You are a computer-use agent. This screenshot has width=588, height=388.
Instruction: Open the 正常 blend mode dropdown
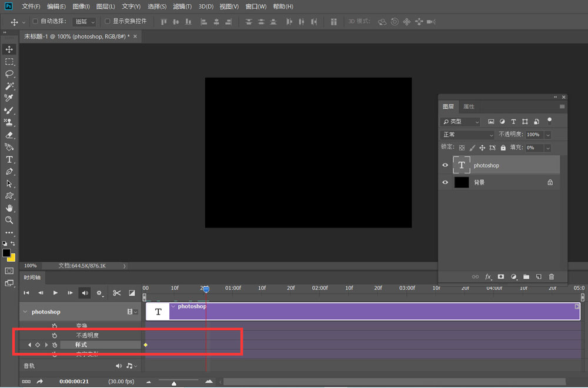pyautogui.click(x=468, y=135)
